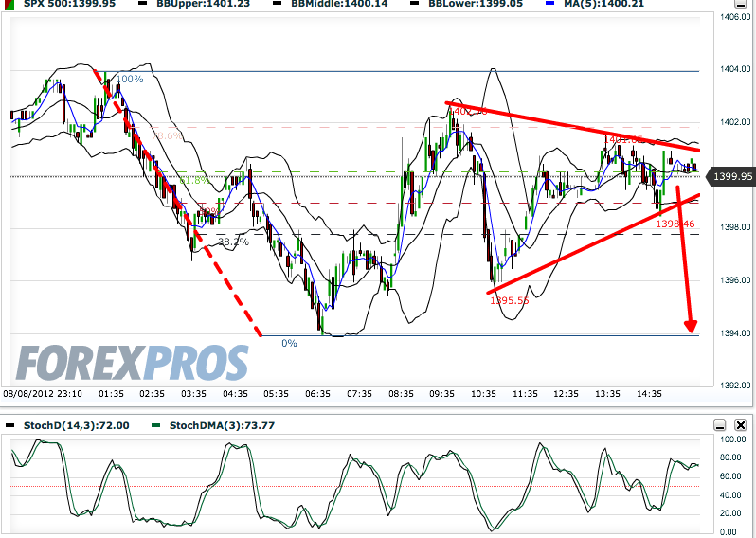Viewport: 756px width, 538px height.
Task: Click the 10:35 time axis label
Action: [483, 394]
